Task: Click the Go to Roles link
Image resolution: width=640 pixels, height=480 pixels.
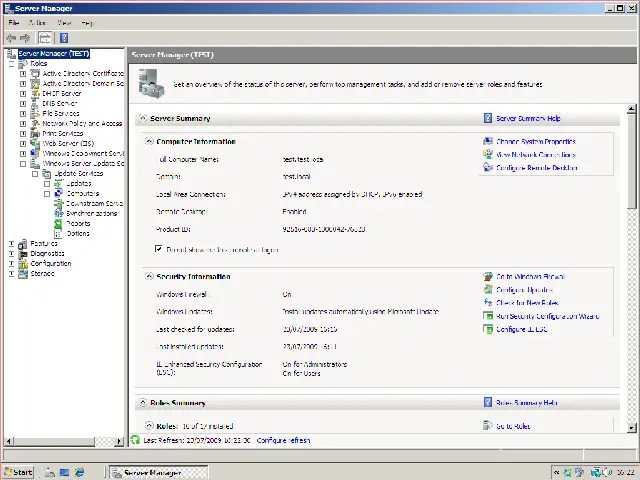Action: [513, 426]
